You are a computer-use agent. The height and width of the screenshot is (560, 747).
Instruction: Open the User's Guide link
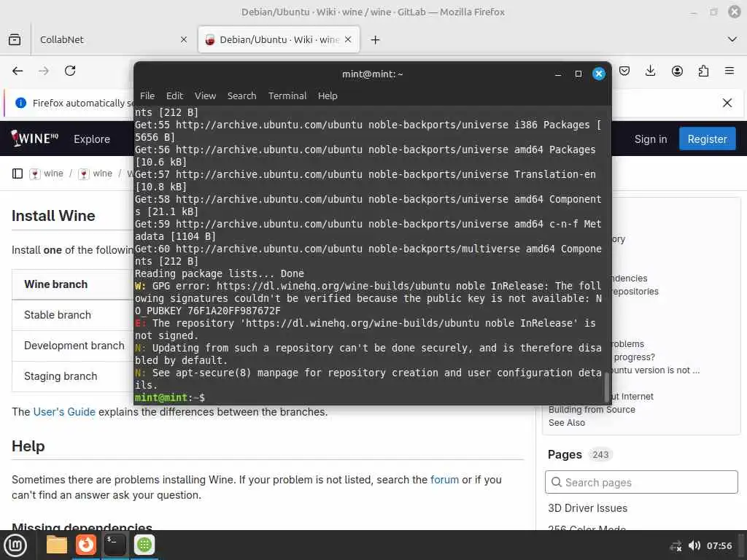[x=64, y=412]
